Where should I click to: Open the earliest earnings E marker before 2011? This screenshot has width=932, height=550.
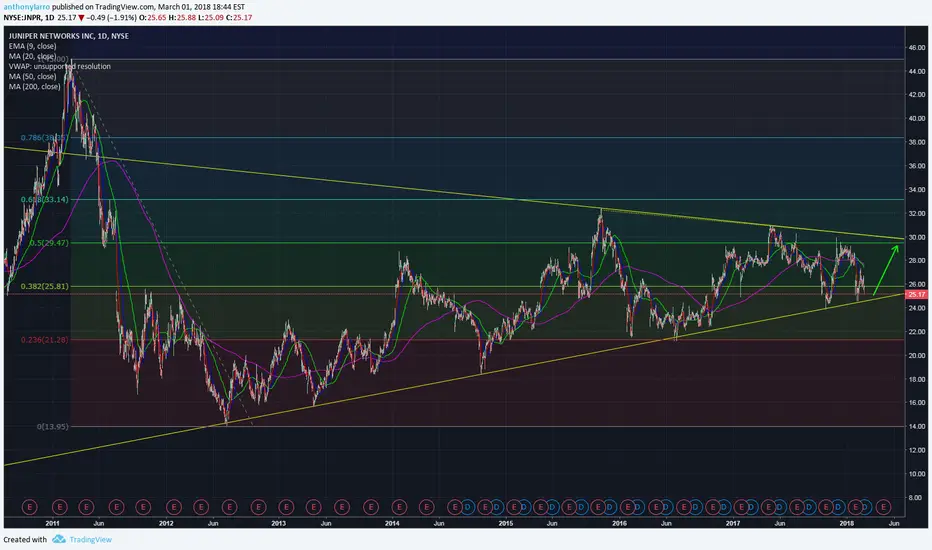(30, 507)
